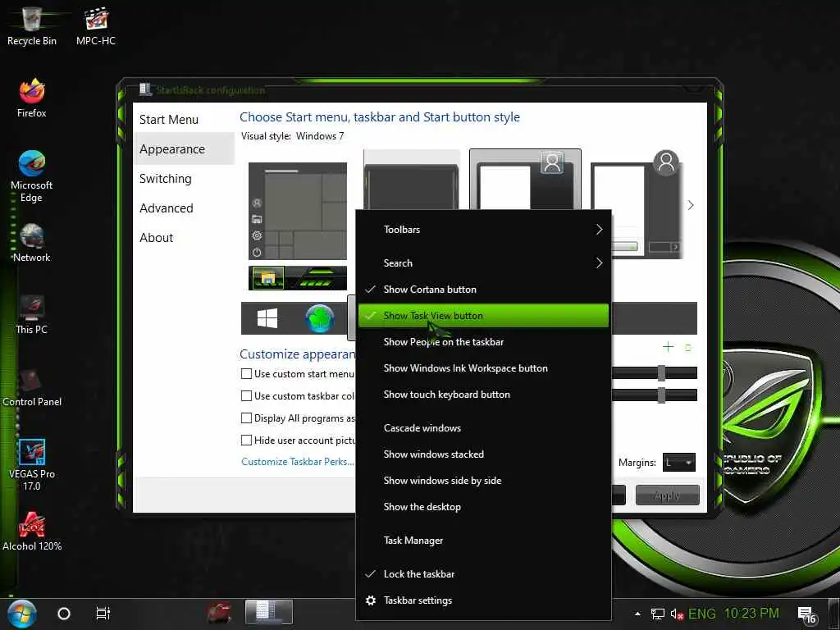This screenshot has width=840, height=630.
Task: Enable Use custom taskbar color checkbox
Action: click(x=246, y=396)
